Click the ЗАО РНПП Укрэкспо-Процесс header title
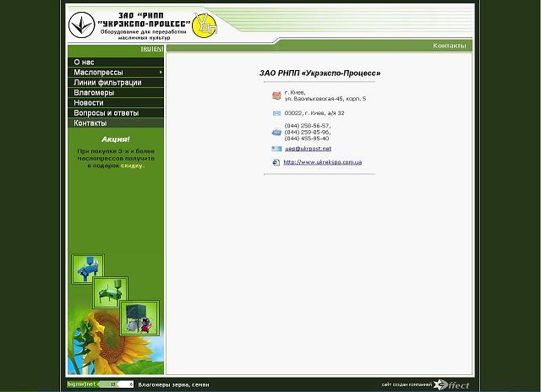The height and width of the screenshot is (392, 541). 144,20
